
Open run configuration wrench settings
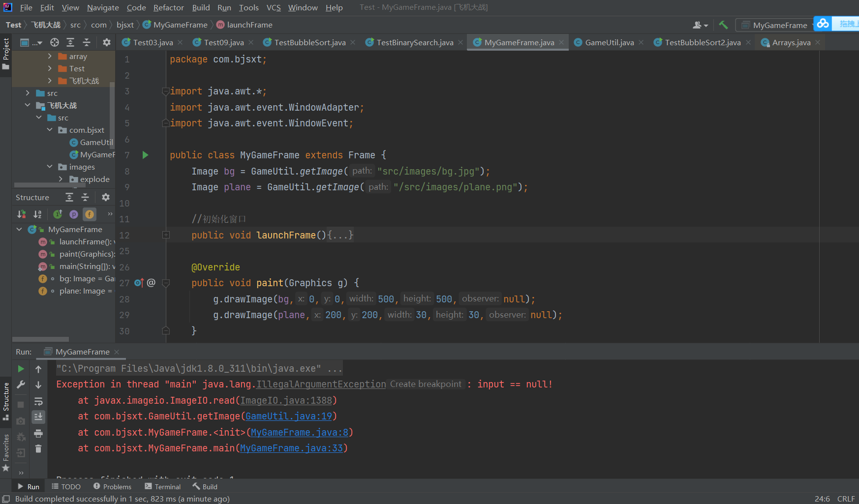point(21,385)
